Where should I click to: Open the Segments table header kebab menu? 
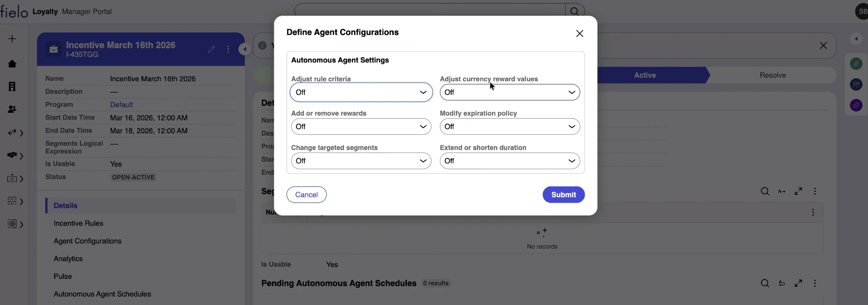coord(813,213)
